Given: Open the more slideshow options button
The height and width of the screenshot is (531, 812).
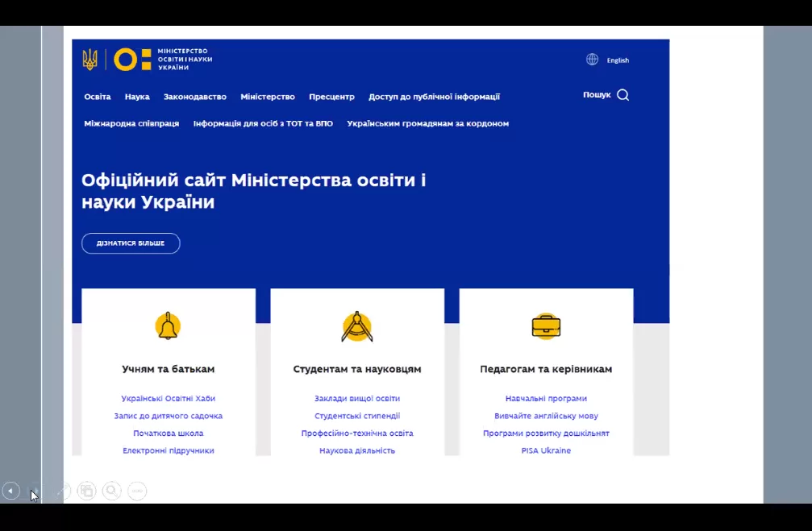Looking at the screenshot, I should tap(138, 491).
